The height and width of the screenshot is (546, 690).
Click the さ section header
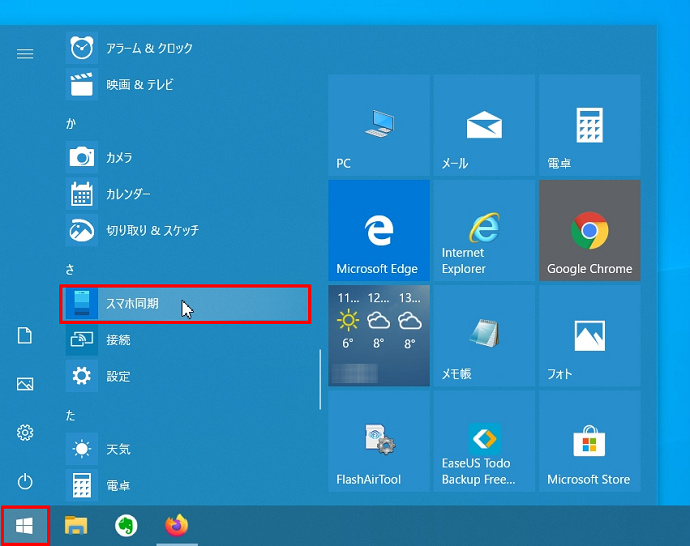tap(70, 269)
